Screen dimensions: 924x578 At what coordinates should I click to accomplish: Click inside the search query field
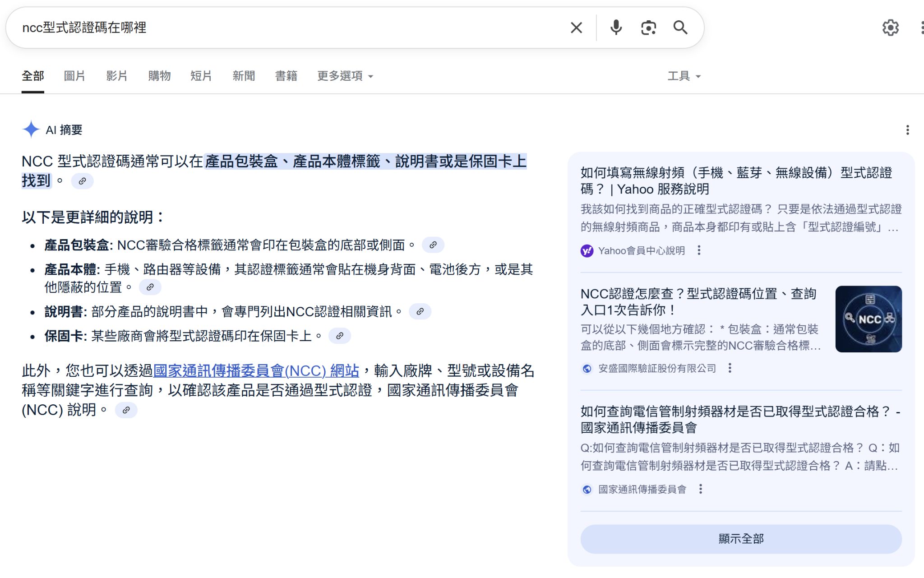[x=289, y=28]
